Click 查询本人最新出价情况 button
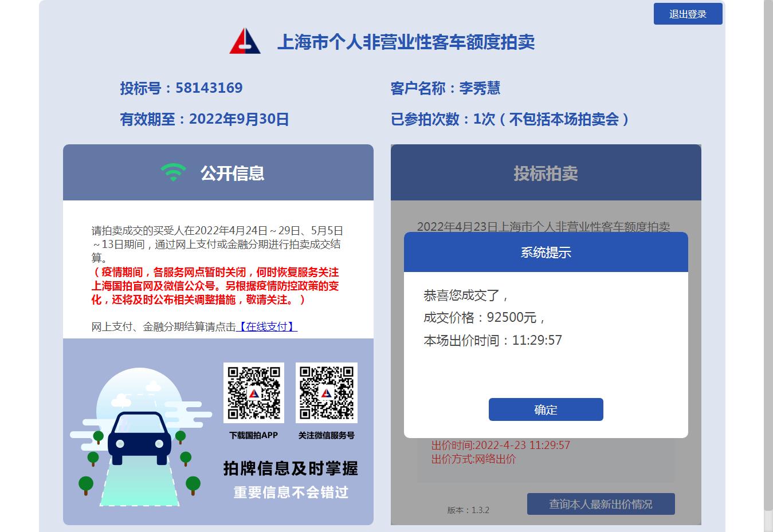Image resolution: width=773 pixels, height=532 pixels. (x=601, y=504)
